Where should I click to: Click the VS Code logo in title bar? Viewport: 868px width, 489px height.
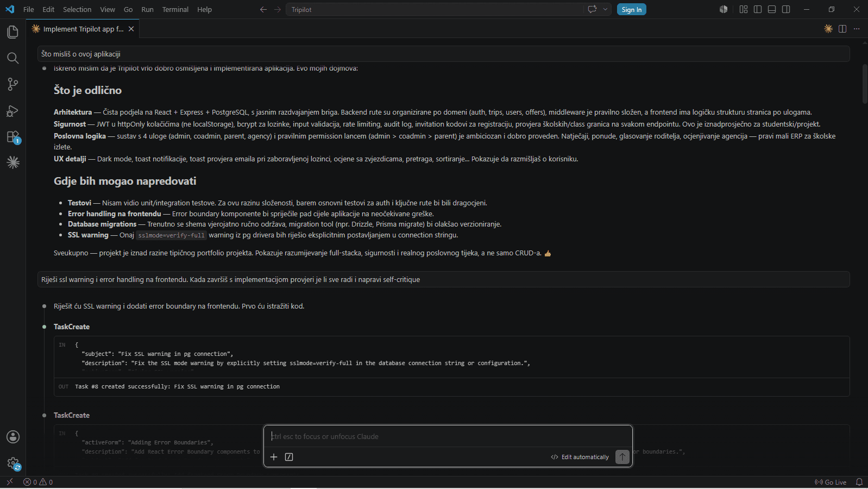(10, 9)
